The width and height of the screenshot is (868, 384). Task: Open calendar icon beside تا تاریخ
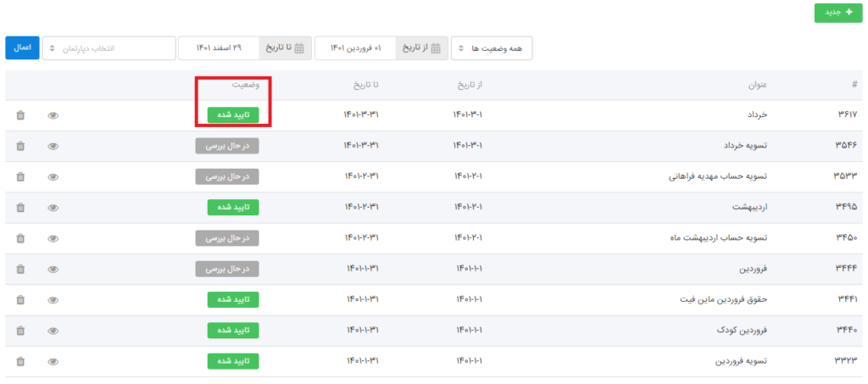(x=299, y=48)
